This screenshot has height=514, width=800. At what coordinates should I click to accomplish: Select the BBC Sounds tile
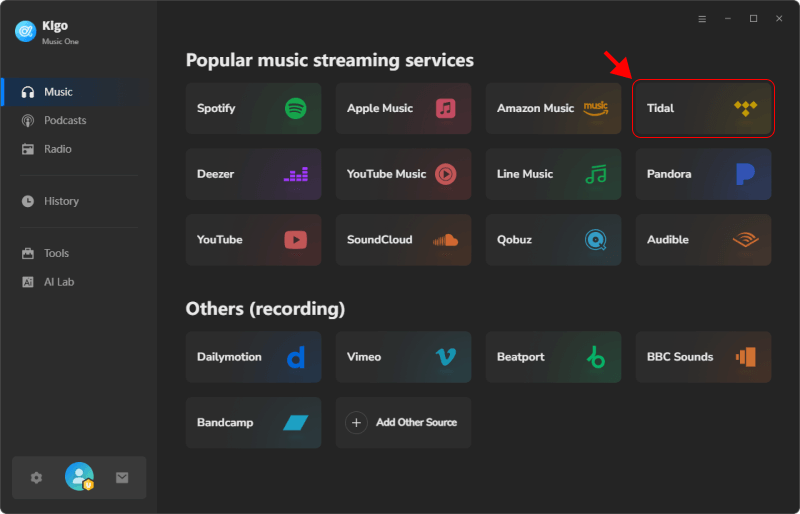click(703, 357)
